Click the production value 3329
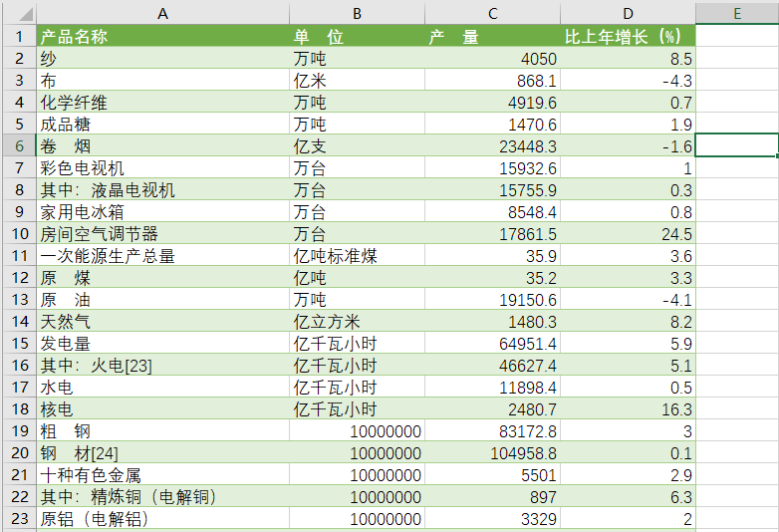Screen dimensions: 779x532 (493, 519)
